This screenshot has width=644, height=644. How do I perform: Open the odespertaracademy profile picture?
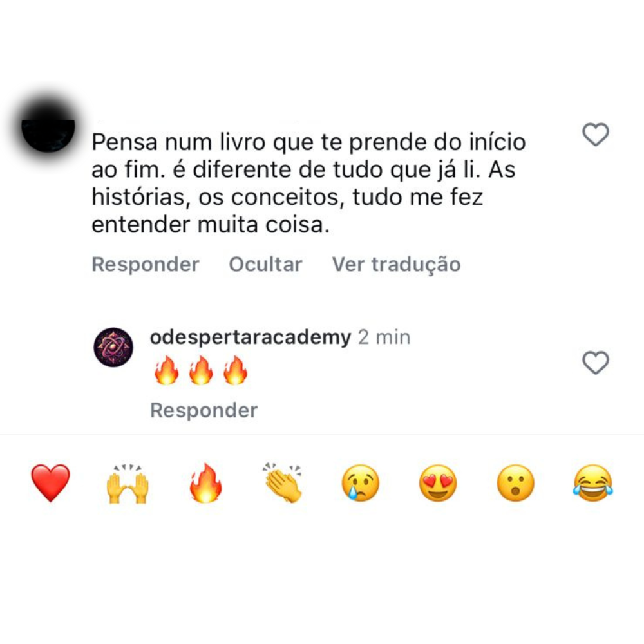tap(113, 347)
